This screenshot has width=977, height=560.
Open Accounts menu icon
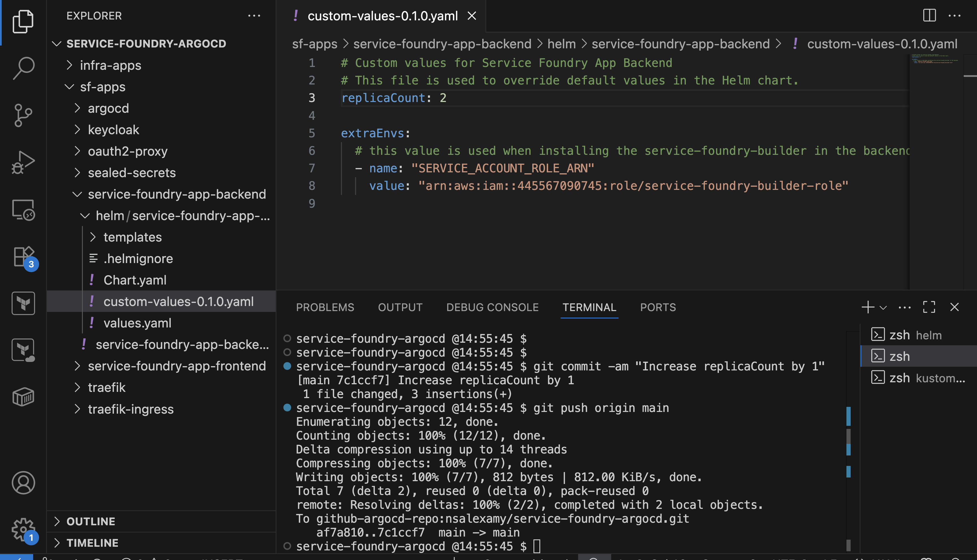pyautogui.click(x=23, y=483)
